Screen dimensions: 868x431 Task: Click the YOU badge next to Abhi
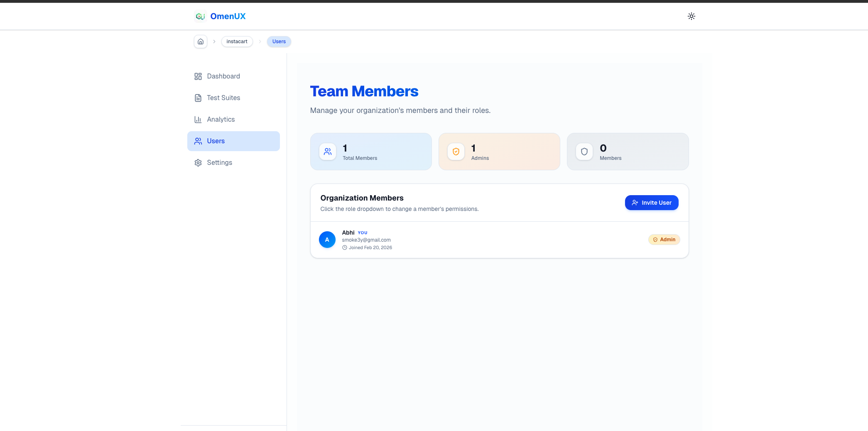tap(362, 233)
